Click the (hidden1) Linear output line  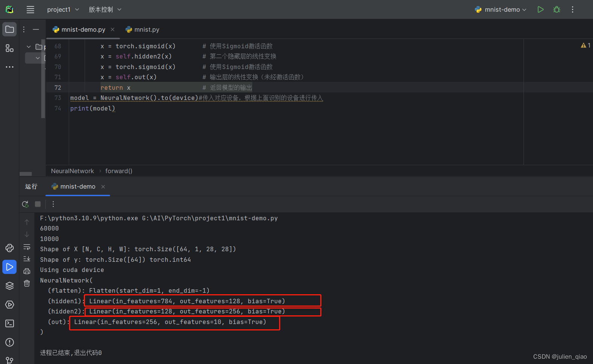166,301
